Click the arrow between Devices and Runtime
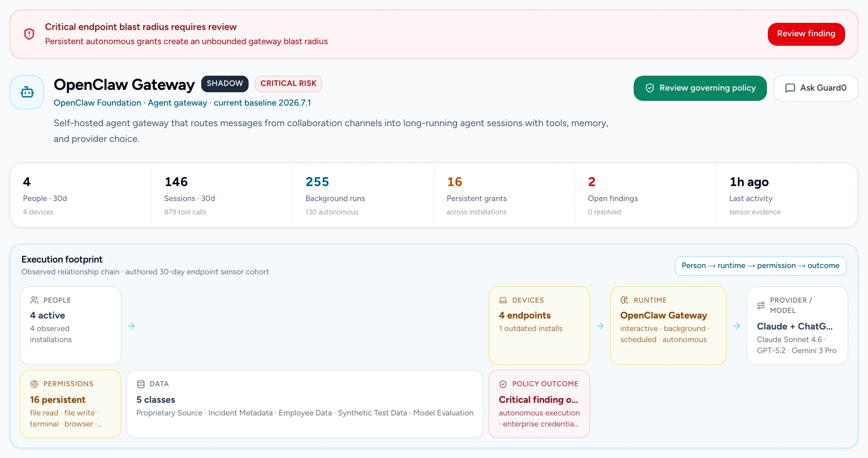This screenshot has width=868, height=458. (x=600, y=326)
